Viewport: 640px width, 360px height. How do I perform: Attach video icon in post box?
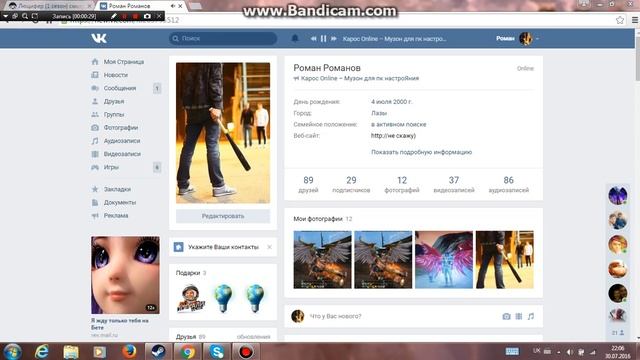click(x=518, y=316)
